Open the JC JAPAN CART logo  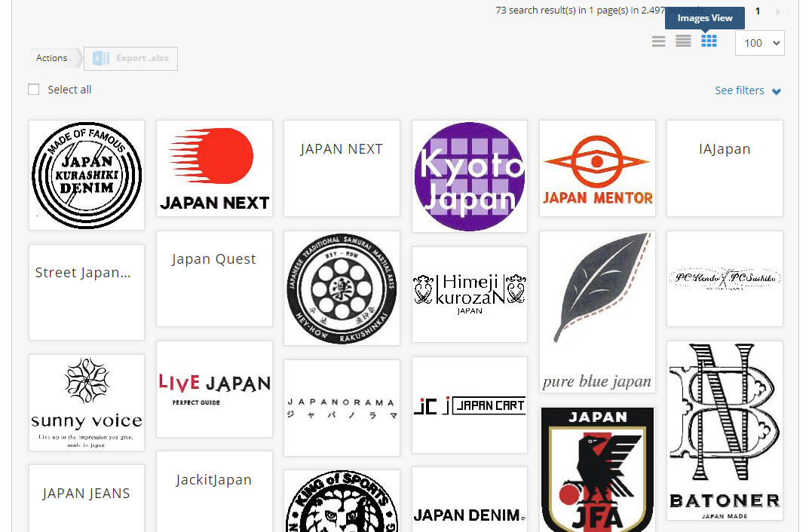(x=470, y=405)
